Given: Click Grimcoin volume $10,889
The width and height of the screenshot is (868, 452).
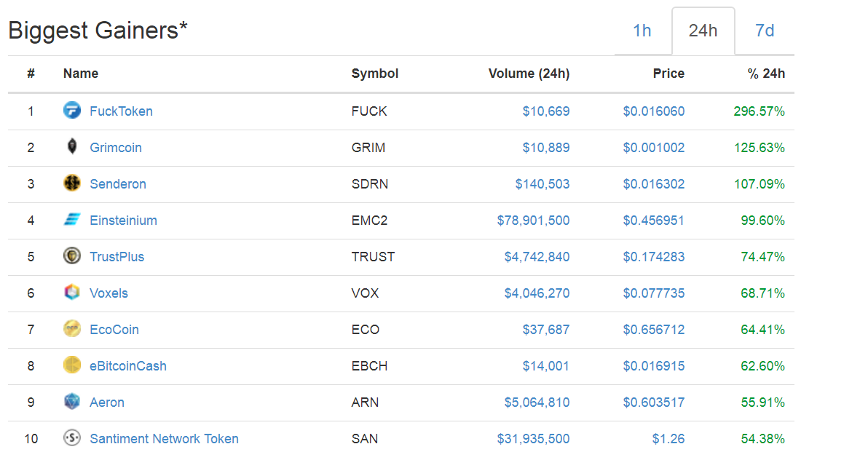Looking at the screenshot, I should click(546, 148).
